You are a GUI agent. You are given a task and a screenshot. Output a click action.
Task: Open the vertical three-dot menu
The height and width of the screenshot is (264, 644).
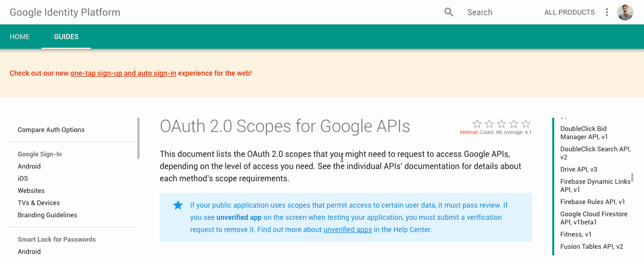tap(607, 12)
